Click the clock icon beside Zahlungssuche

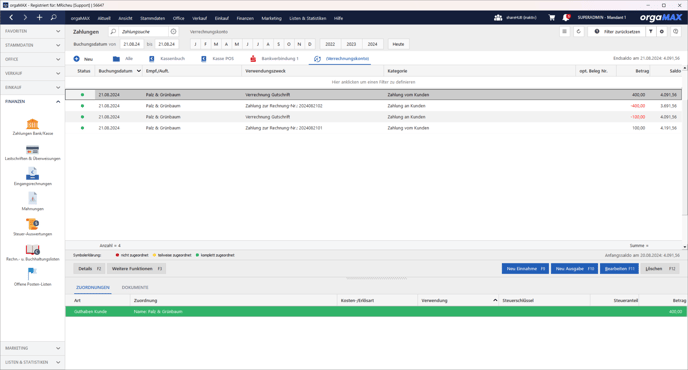173,32
